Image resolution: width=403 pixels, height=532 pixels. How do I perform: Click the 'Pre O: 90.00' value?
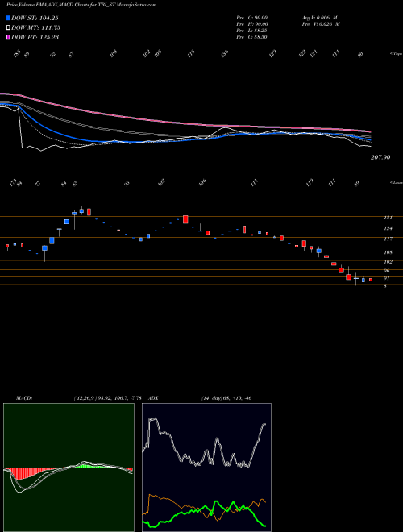click(x=252, y=18)
